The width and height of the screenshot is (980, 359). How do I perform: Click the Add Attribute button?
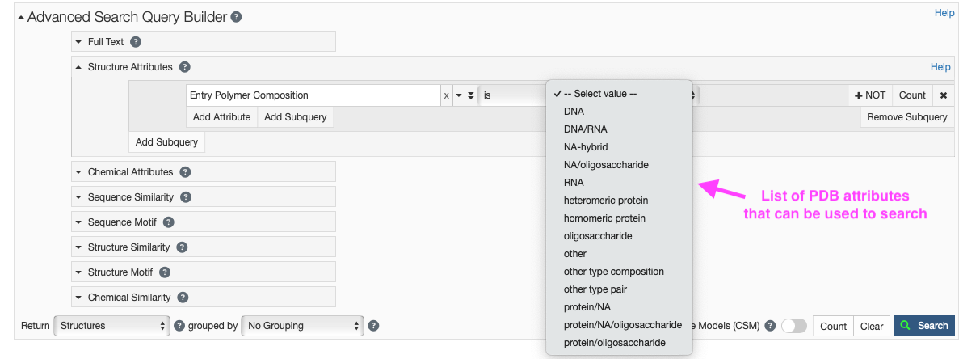221,117
